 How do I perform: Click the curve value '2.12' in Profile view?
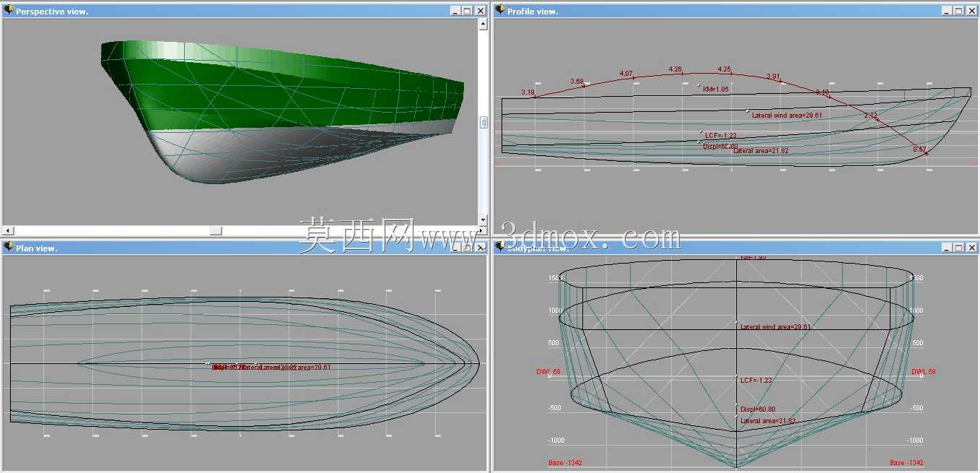[x=871, y=116]
